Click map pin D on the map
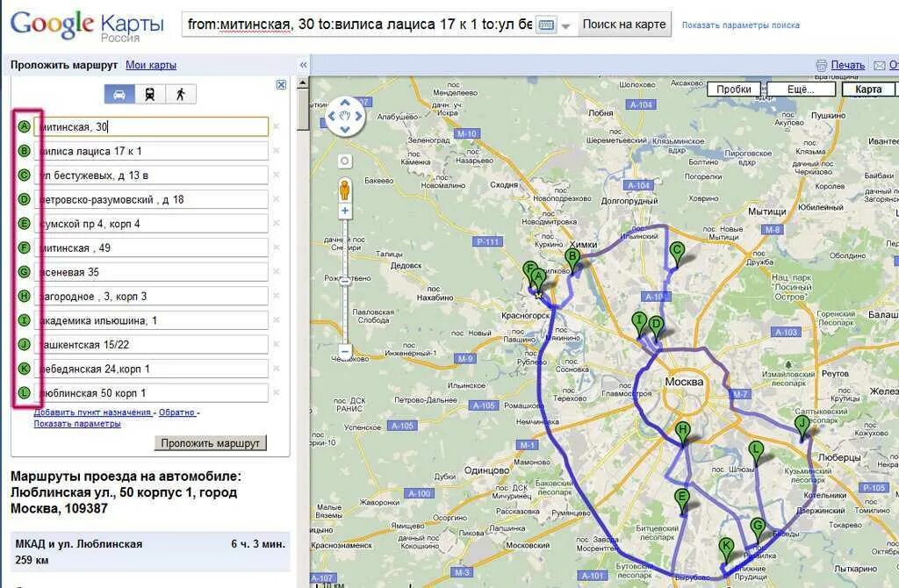 tap(656, 328)
